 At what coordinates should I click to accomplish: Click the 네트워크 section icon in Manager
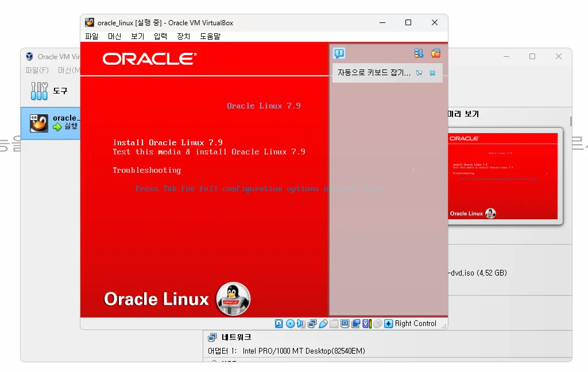coord(212,337)
